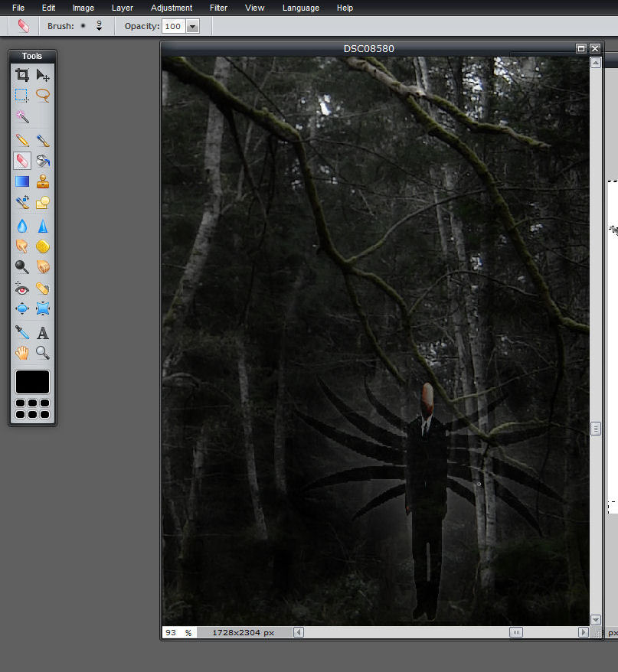The height and width of the screenshot is (672, 618).
Task: Open the Image menu
Action: pos(83,8)
